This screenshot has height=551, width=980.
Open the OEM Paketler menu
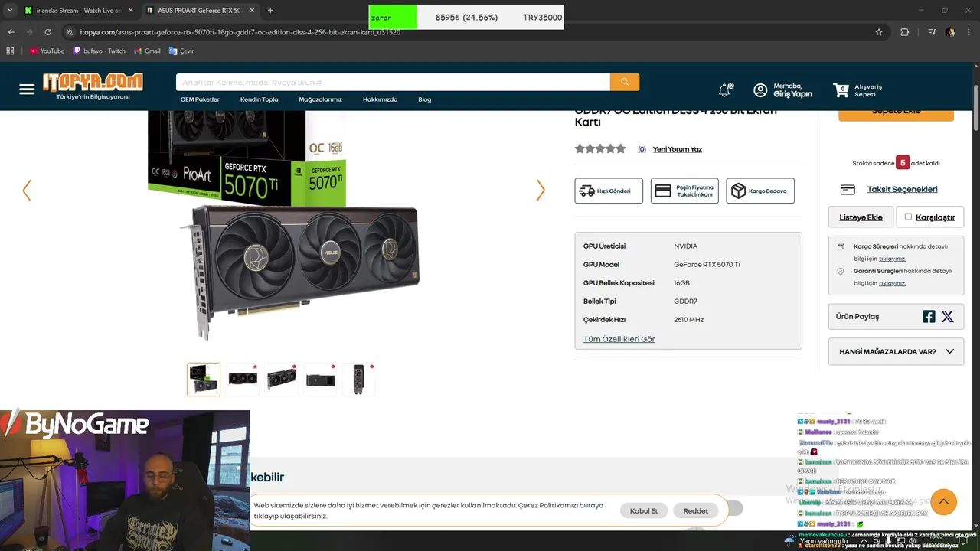tap(200, 99)
